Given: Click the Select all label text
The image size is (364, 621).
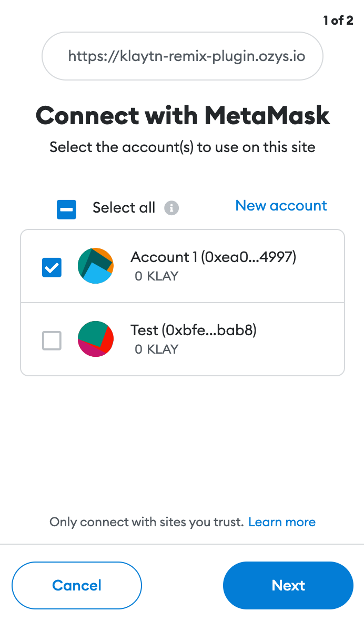Looking at the screenshot, I should pos(124,207).
